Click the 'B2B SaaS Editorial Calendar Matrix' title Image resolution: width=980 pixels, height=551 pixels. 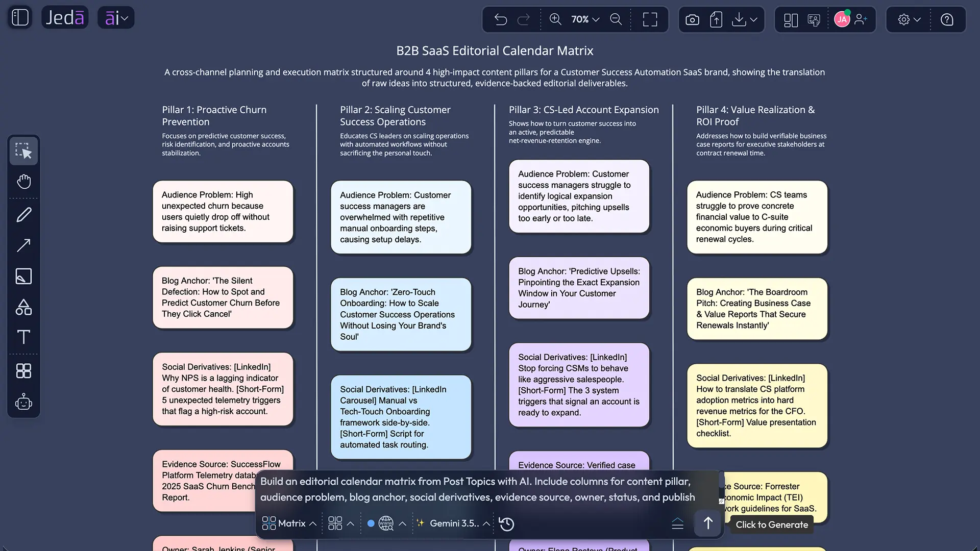point(495,51)
